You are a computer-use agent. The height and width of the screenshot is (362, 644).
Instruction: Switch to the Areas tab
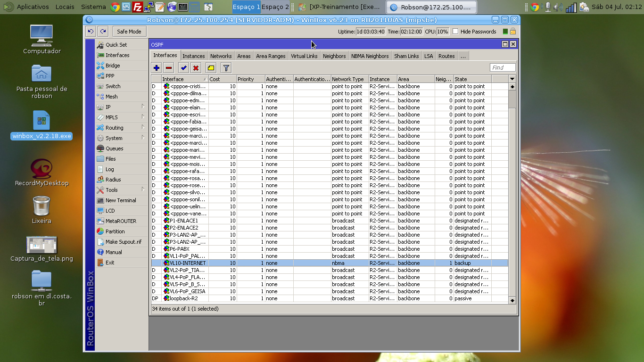point(244,56)
